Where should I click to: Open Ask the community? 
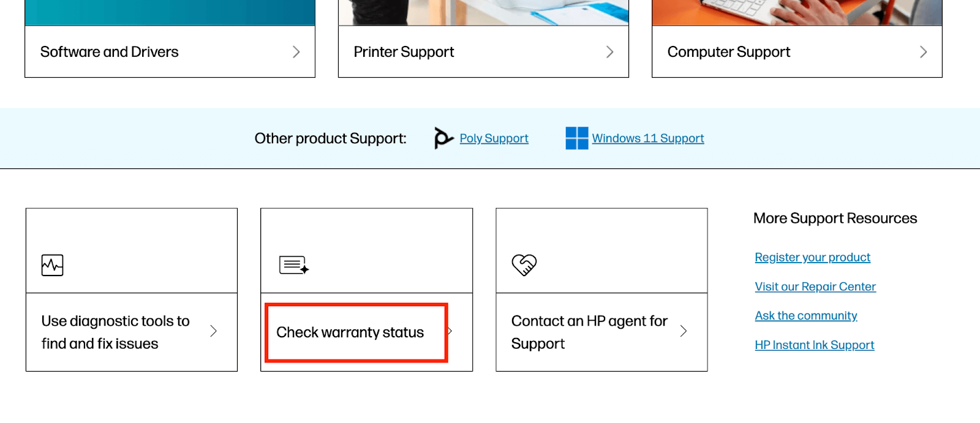(806, 315)
